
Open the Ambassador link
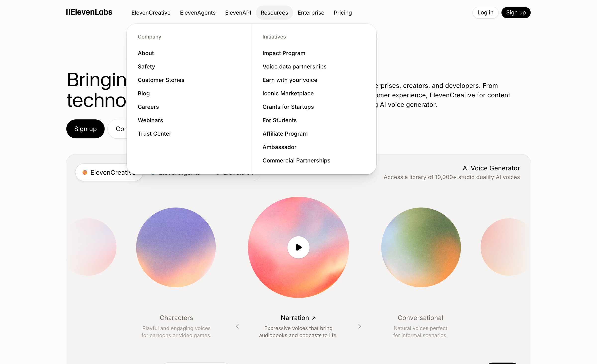click(279, 147)
